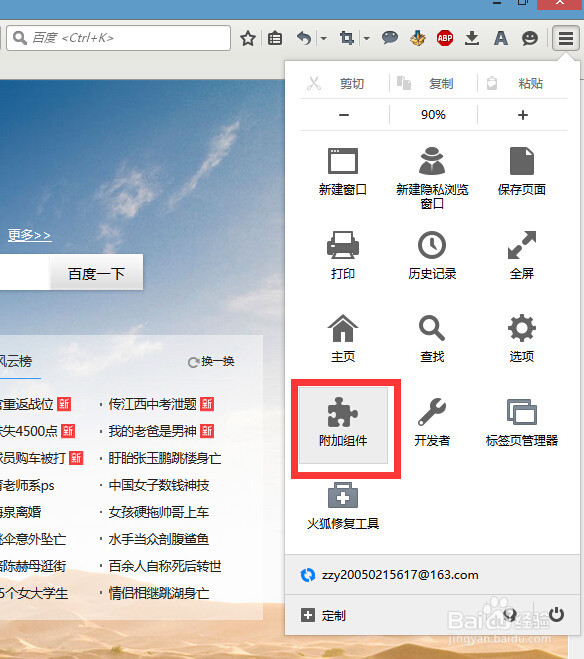Select 粘贴 (paste) in the menu
The height and width of the screenshot is (659, 584).
tap(523, 83)
